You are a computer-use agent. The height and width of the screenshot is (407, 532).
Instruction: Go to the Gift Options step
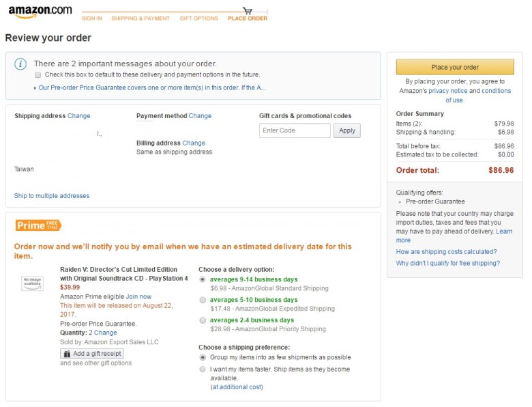[x=198, y=18]
